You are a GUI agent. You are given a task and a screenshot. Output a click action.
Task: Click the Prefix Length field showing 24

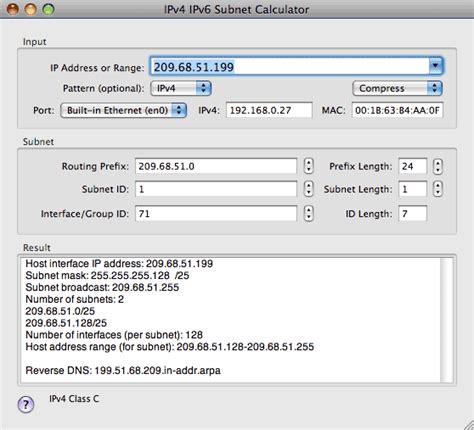(x=413, y=166)
